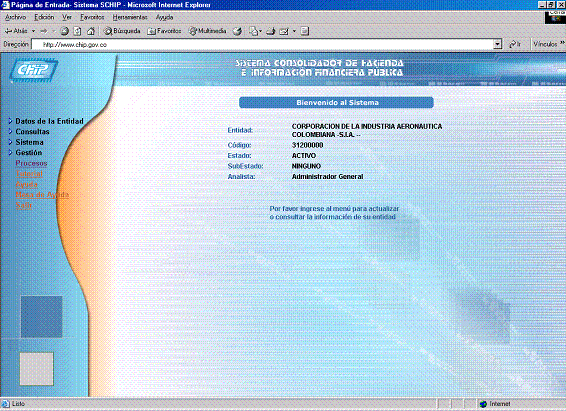This screenshot has width=566, height=411.
Task: Print the page with the printer icon
Action: click(271, 31)
